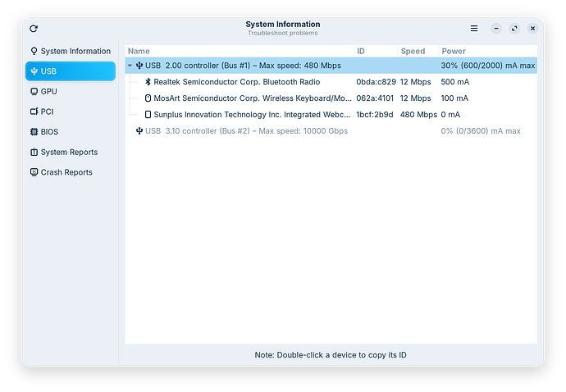The width and height of the screenshot is (566, 392).
Task: Click the USB icon of the 3.10 controller
Action: (138, 131)
